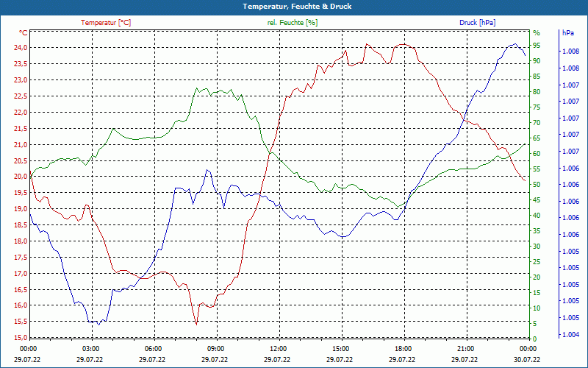Click the 22,0 temperature axis value
This screenshot has width=588, height=368.
click(21, 113)
